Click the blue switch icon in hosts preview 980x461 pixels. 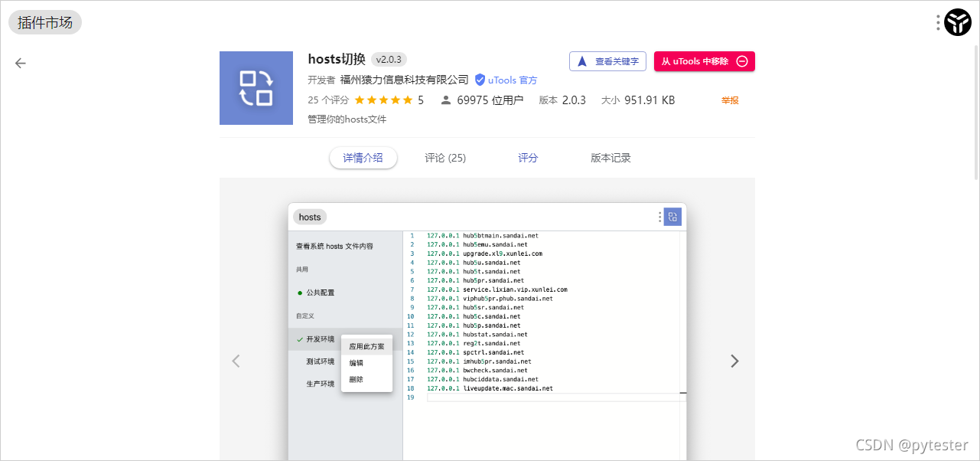pyautogui.click(x=672, y=217)
